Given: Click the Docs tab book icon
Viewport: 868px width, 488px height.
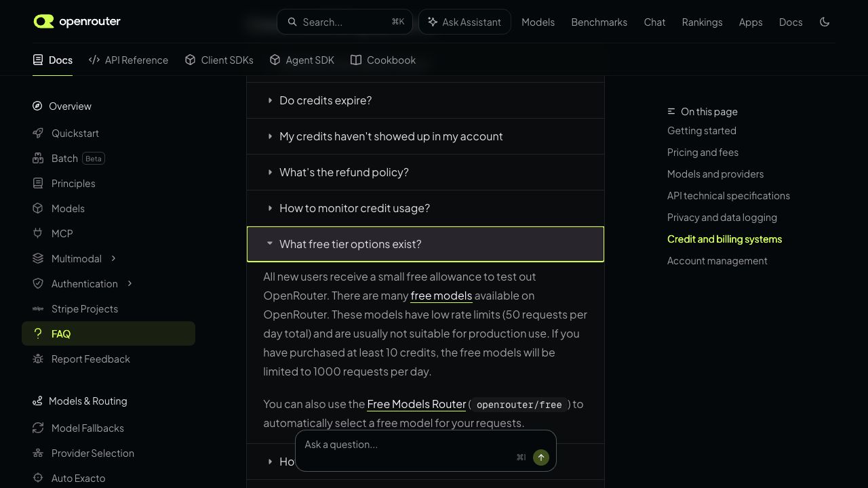Looking at the screenshot, I should [x=38, y=60].
